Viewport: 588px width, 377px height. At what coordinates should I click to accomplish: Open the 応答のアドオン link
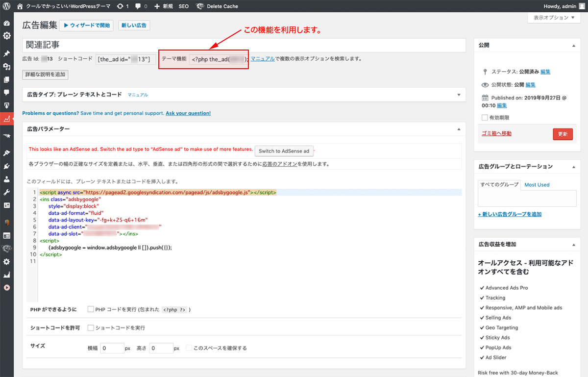280,164
